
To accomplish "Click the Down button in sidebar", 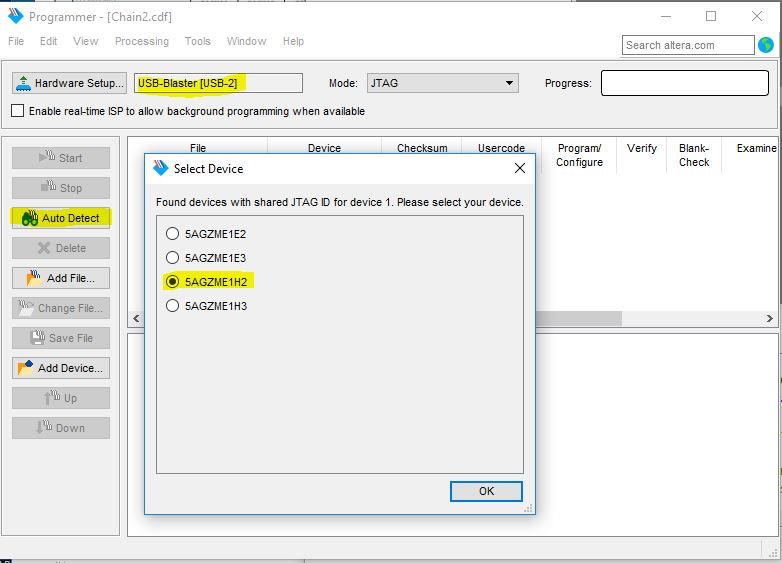I will tap(61, 428).
